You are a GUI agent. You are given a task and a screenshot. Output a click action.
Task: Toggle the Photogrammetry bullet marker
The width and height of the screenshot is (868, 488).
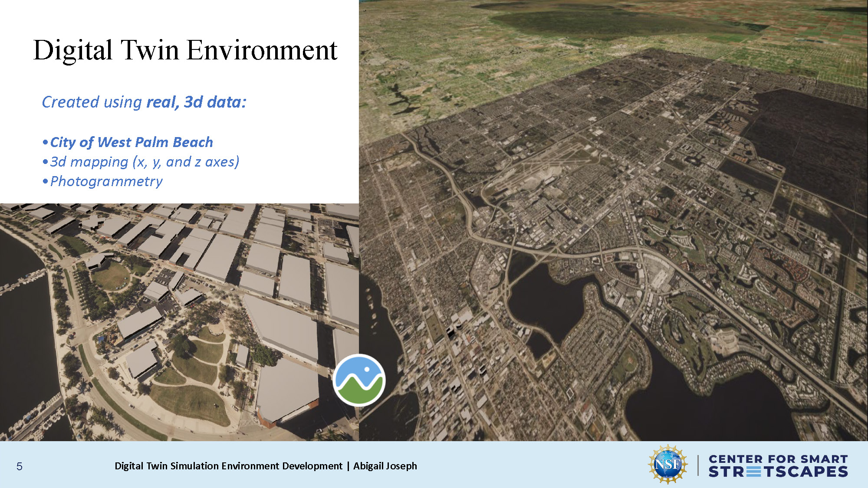click(45, 182)
